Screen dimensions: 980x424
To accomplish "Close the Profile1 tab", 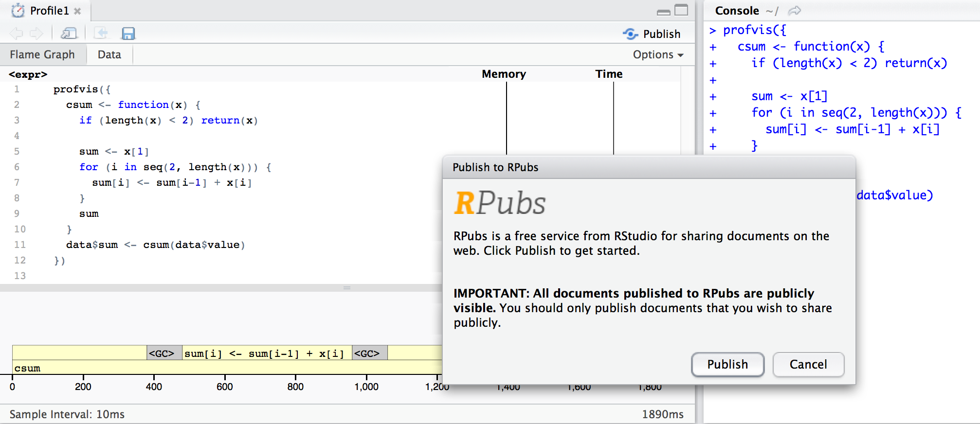I will (77, 11).
